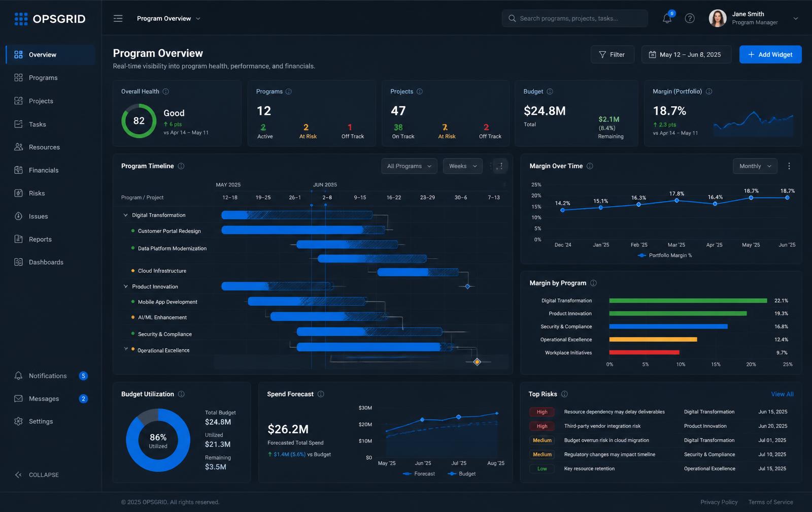Viewport: 812px width, 512px height.
Task: Select Cloud Infrastructure timeline row
Action: [162, 271]
